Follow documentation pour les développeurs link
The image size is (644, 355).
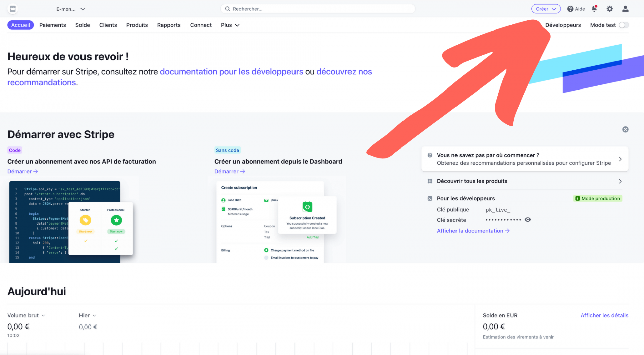click(231, 72)
